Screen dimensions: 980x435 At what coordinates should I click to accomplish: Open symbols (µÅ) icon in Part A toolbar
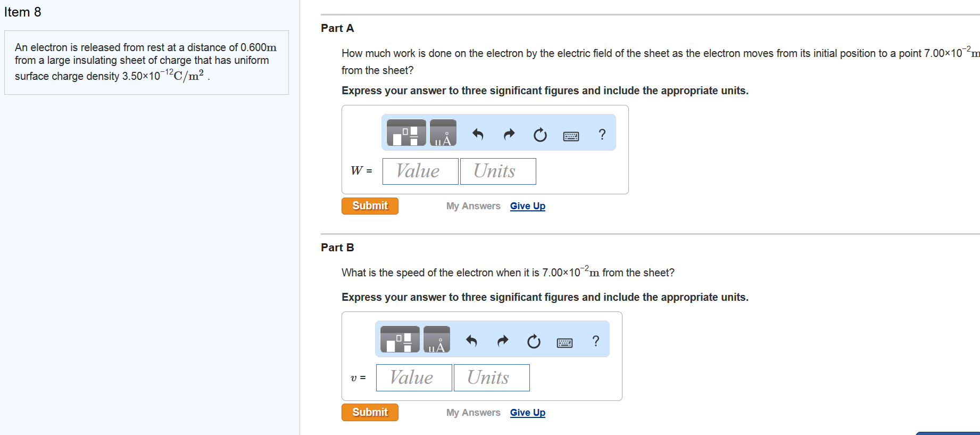[443, 133]
